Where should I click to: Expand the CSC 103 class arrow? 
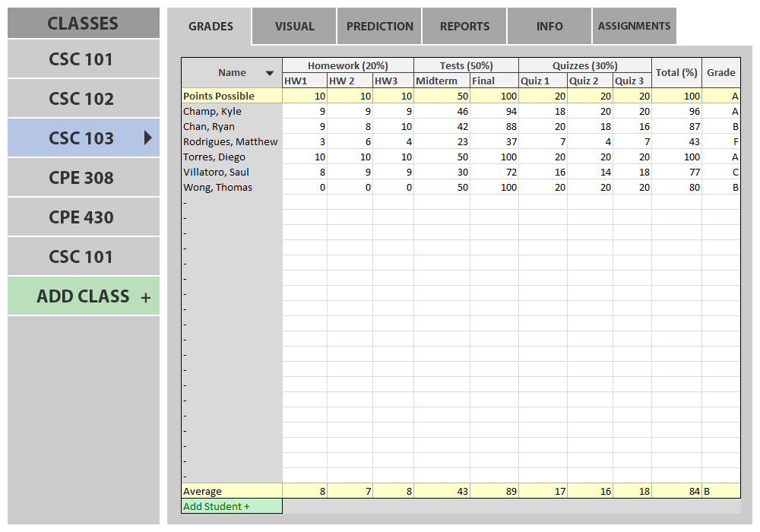(148, 138)
